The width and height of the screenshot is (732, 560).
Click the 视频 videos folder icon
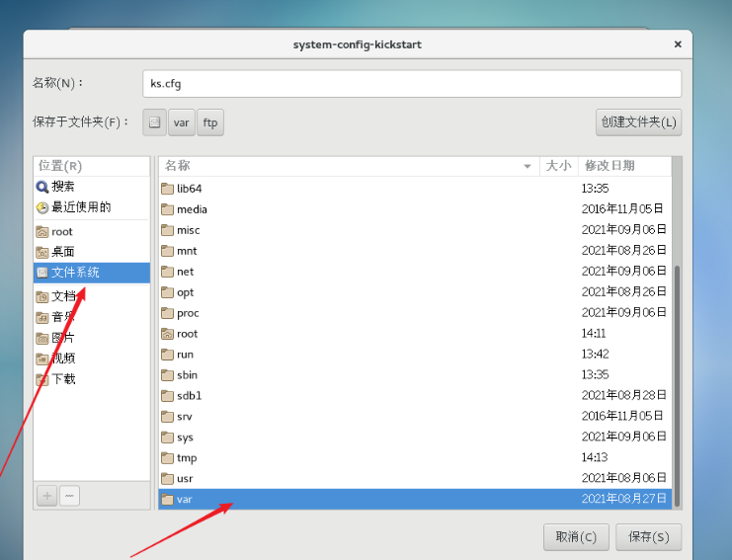tap(42, 359)
